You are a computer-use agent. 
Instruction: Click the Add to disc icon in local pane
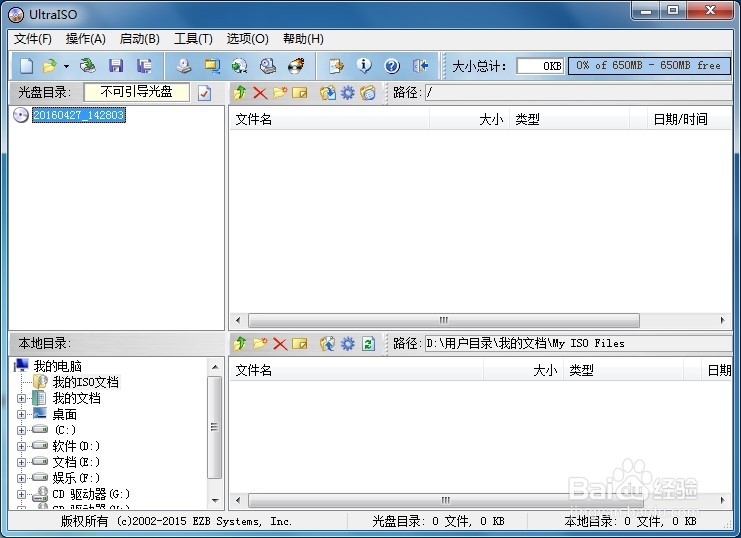(x=327, y=344)
